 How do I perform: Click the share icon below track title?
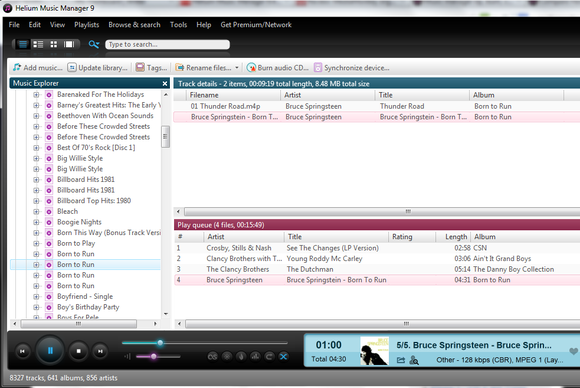401,360
